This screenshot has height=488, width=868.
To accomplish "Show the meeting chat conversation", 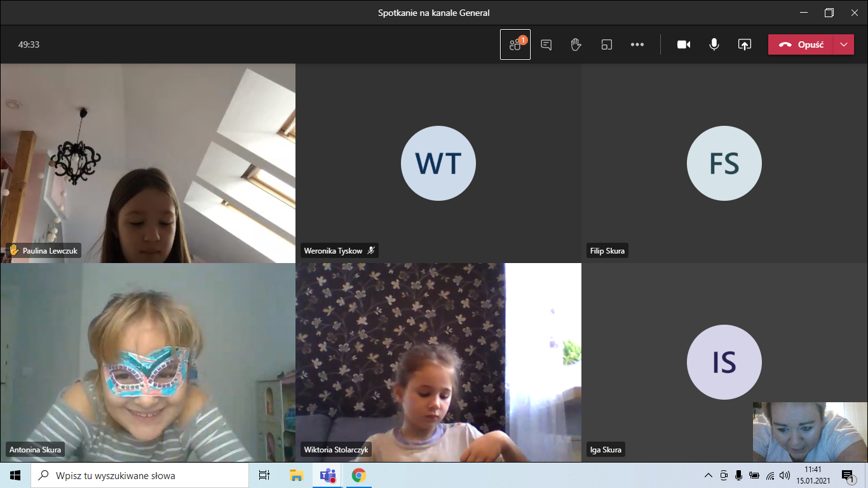I will click(546, 44).
